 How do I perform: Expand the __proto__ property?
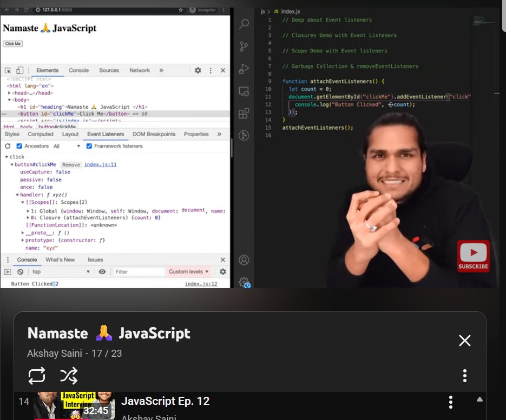click(x=23, y=233)
